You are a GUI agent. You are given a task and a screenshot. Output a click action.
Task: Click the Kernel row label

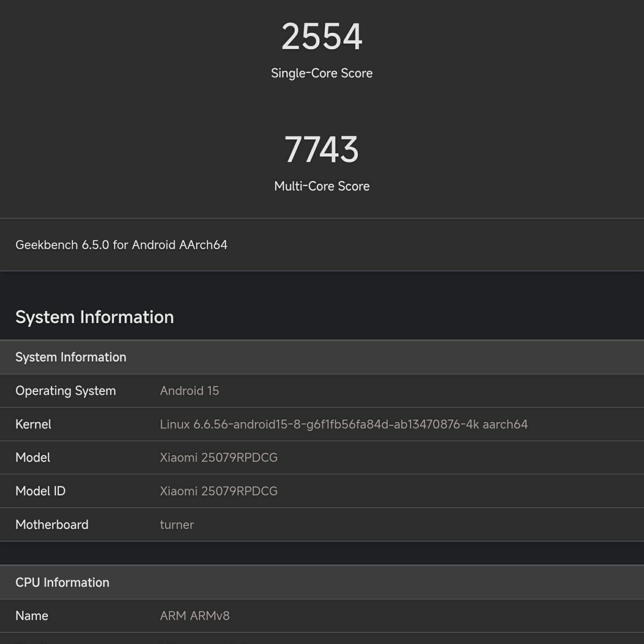[33, 424]
